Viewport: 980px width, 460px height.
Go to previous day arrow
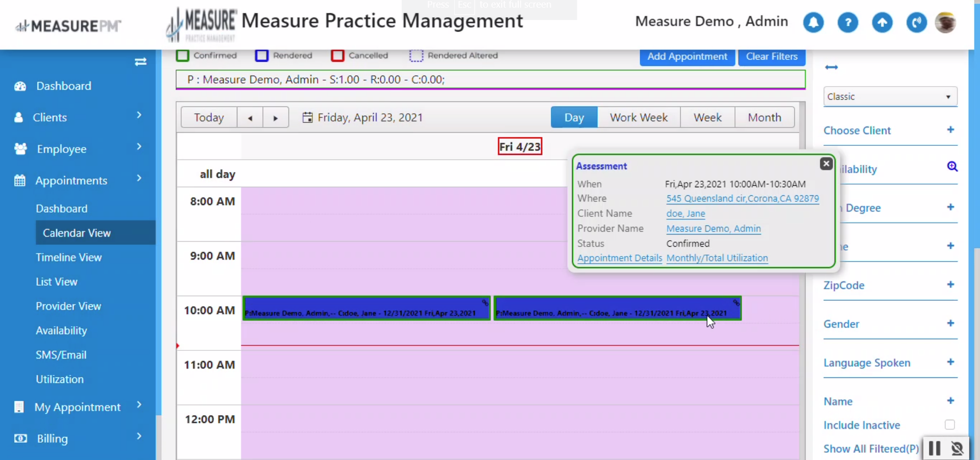coord(250,118)
